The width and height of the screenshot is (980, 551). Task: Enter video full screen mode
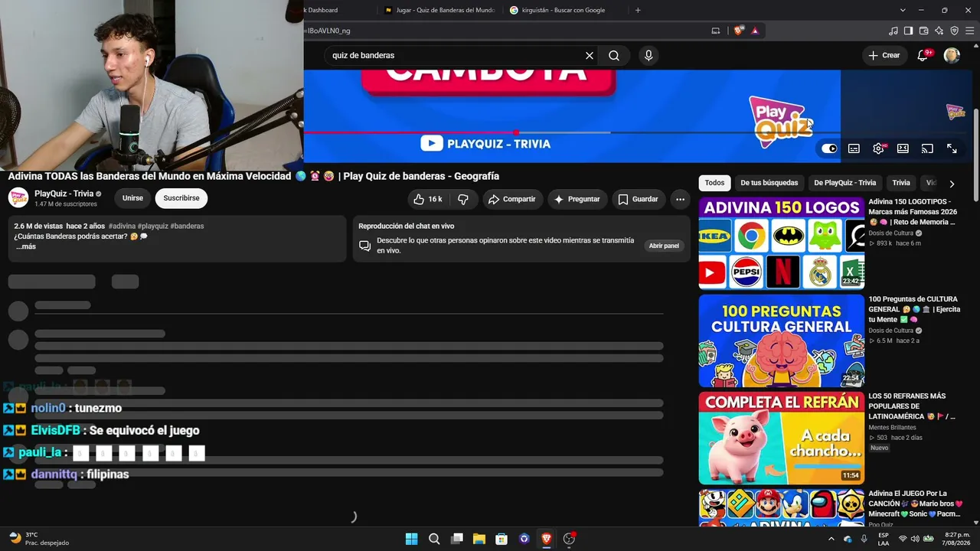[952, 148]
